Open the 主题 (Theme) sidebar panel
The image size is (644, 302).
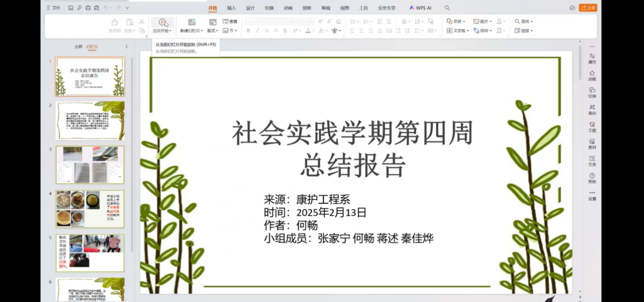(x=592, y=127)
